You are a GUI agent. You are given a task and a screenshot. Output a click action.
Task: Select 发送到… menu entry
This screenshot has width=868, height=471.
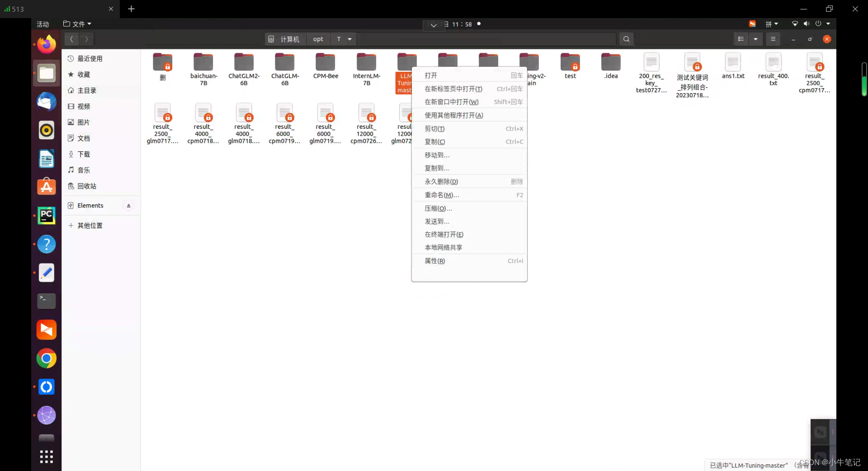[469, 221]
